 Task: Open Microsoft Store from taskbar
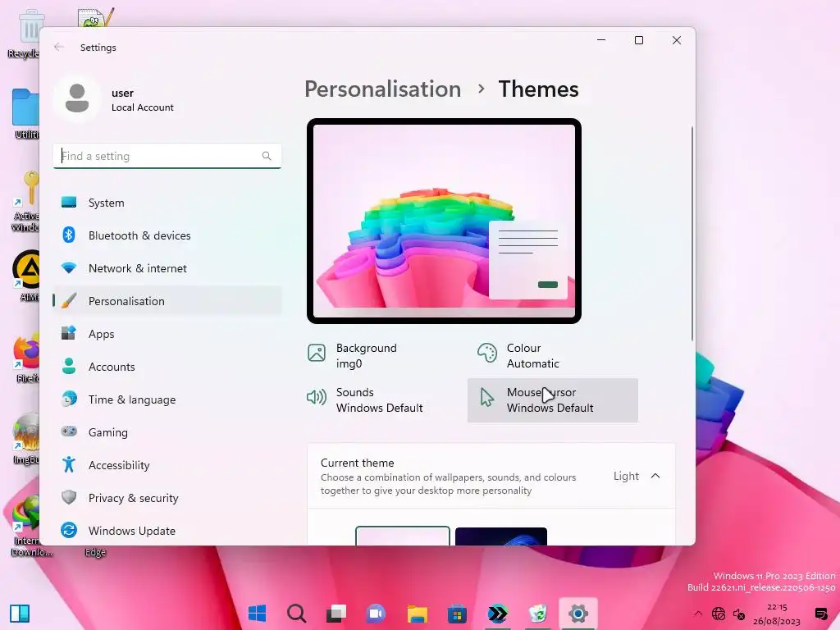click(x=457, y=614)
